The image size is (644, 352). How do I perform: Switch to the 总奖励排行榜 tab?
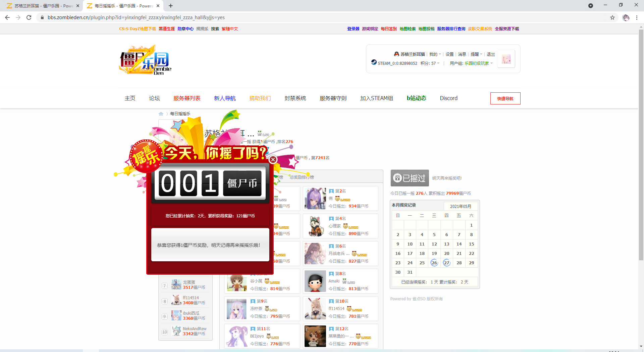pyautogui.click(x=302, y=176)
